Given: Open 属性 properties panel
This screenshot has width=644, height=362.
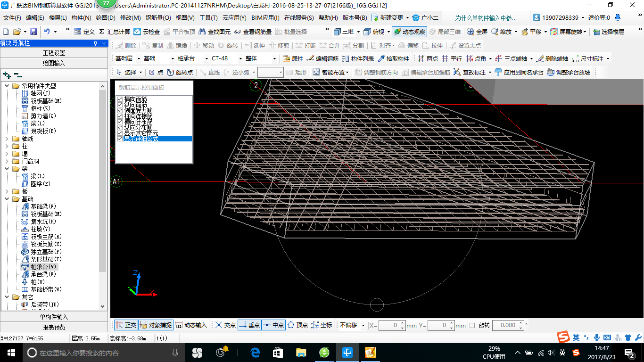Looking at the screenshot, I should pyautogui.click(x=293, y=59).
